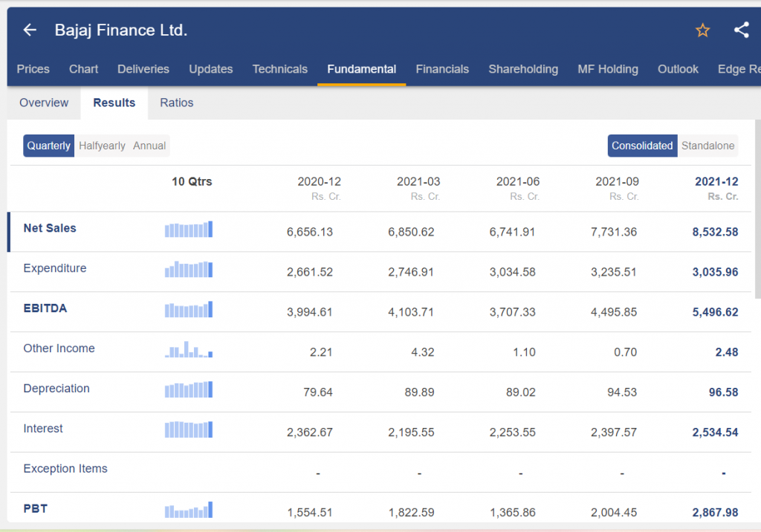The width and height of the screenshot is (761, 532).
Task: Click EBITDA value 3,707.33
Action: click(x=513, y=312)
